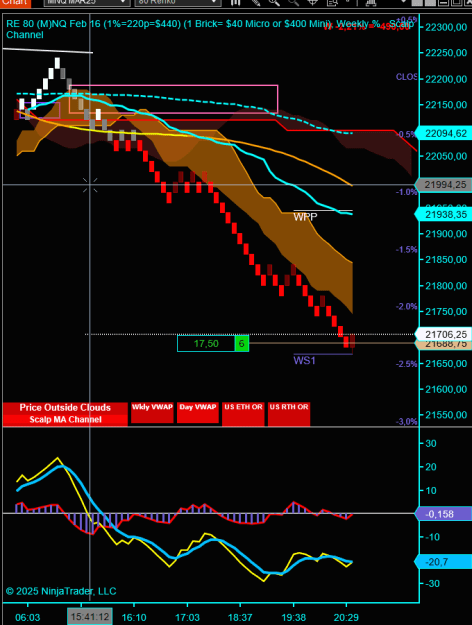Open the data box icon
This screenshot has width=472, height=625.
tap(332, 2)
